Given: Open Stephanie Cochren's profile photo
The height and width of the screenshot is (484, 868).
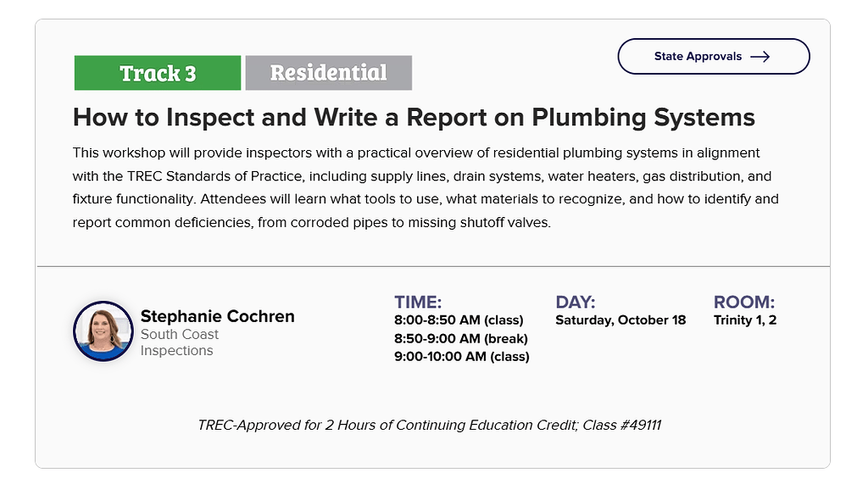Looking at the screenshot, I should (x=103, y=331).
